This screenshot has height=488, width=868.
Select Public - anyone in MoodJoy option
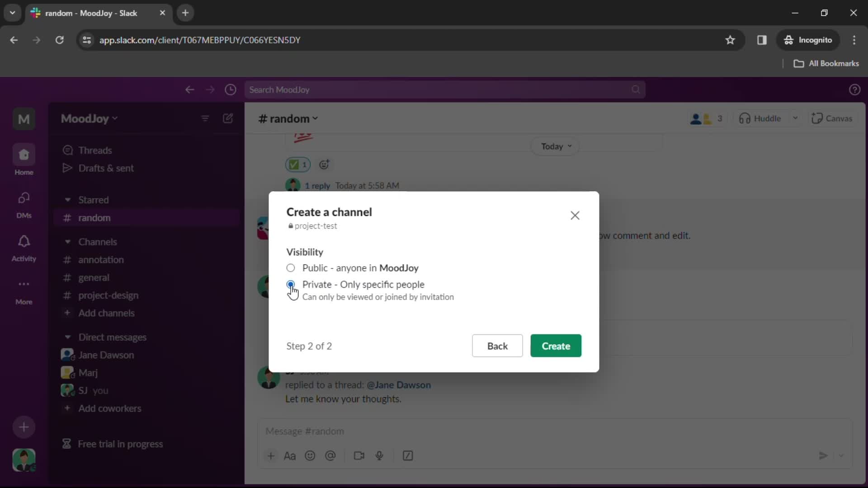pyautogui.click(x=290, y=267)
